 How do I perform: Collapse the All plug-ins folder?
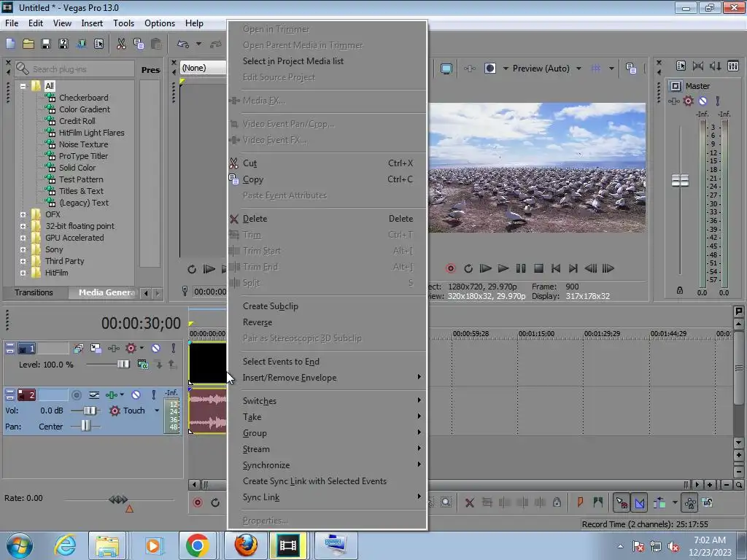coord(23,86)
